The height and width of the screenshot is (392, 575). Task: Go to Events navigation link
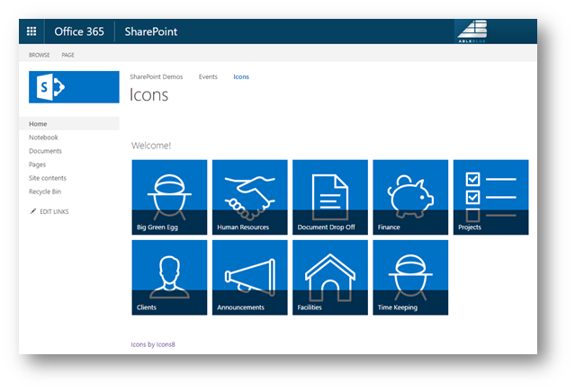click(x=208, y=76)
